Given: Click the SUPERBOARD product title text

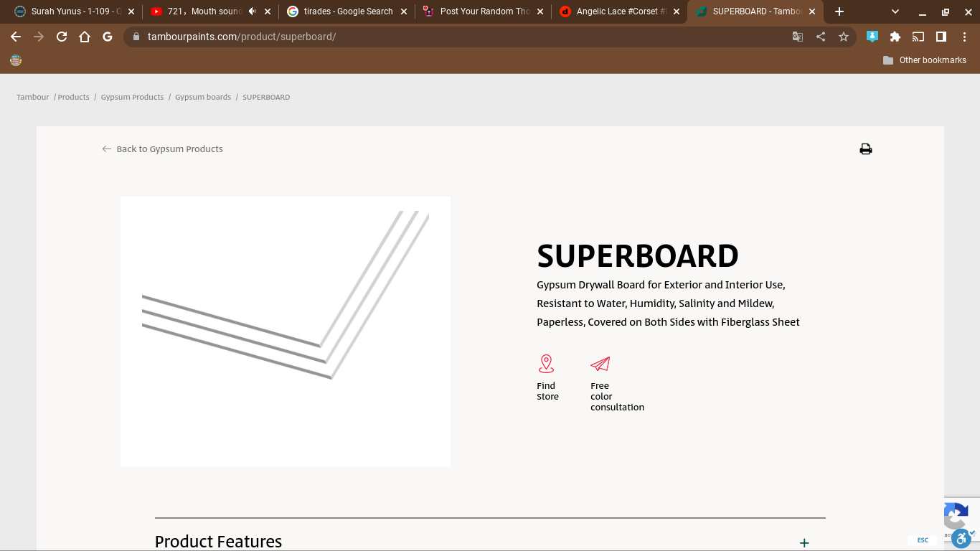Looking at the screenshot, I should point(638,256).
